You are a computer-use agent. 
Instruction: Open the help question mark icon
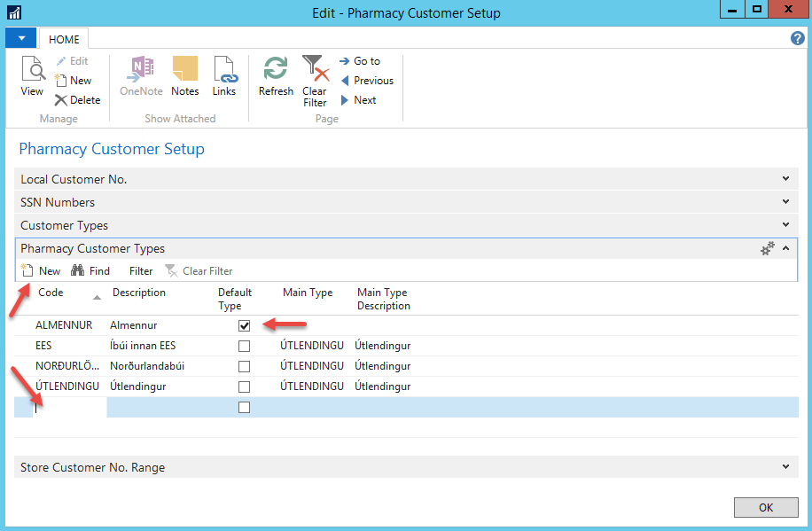point(797,38)
